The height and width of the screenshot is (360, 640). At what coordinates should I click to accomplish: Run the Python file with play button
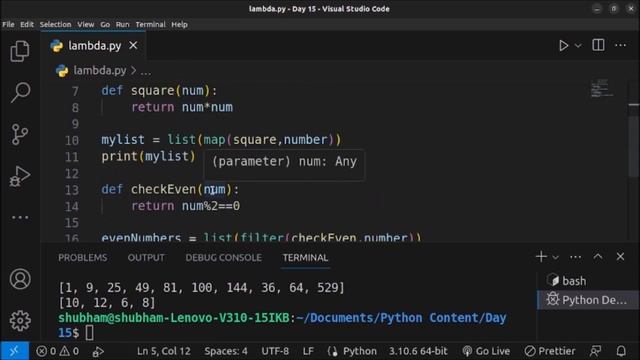pyautogui.click(x=563, y=45)
